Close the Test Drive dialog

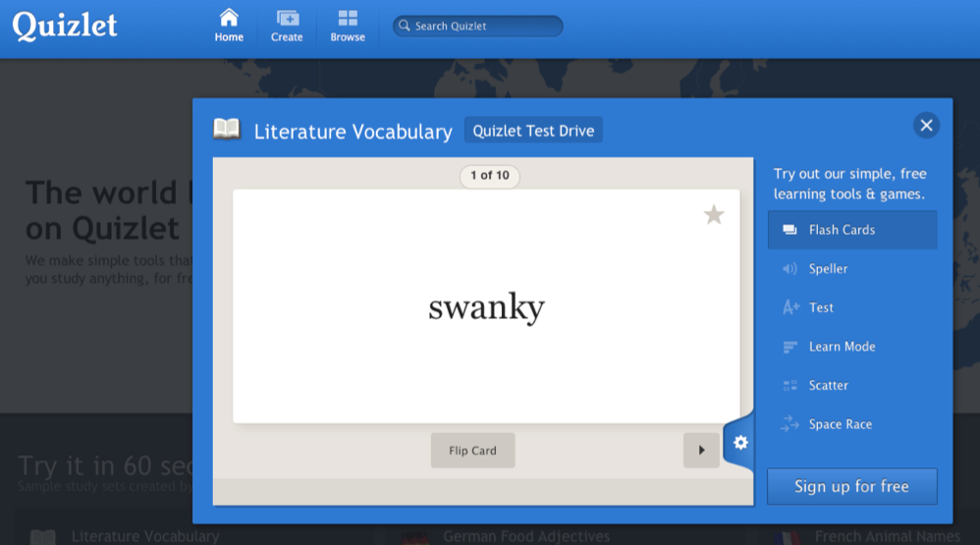tap(926, 126)
